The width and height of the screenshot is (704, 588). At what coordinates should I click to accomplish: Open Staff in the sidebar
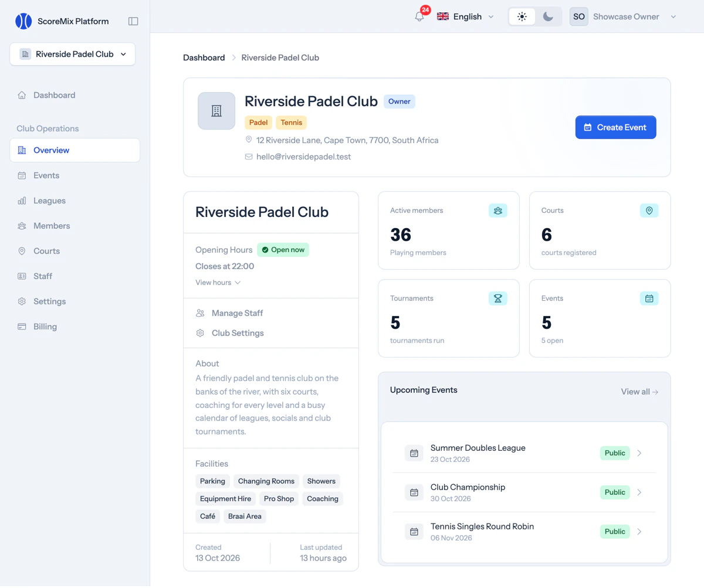coord(75,276)
